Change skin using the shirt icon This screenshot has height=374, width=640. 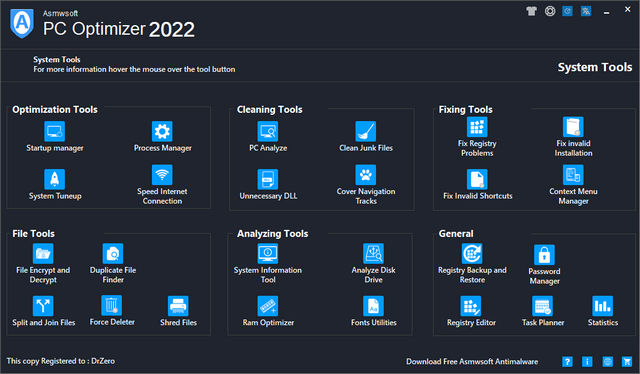coord(531,11)
